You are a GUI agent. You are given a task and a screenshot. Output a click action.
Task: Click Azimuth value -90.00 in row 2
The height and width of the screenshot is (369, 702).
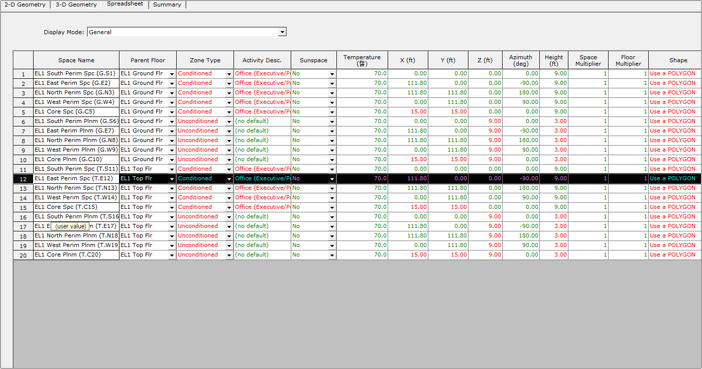521,83
